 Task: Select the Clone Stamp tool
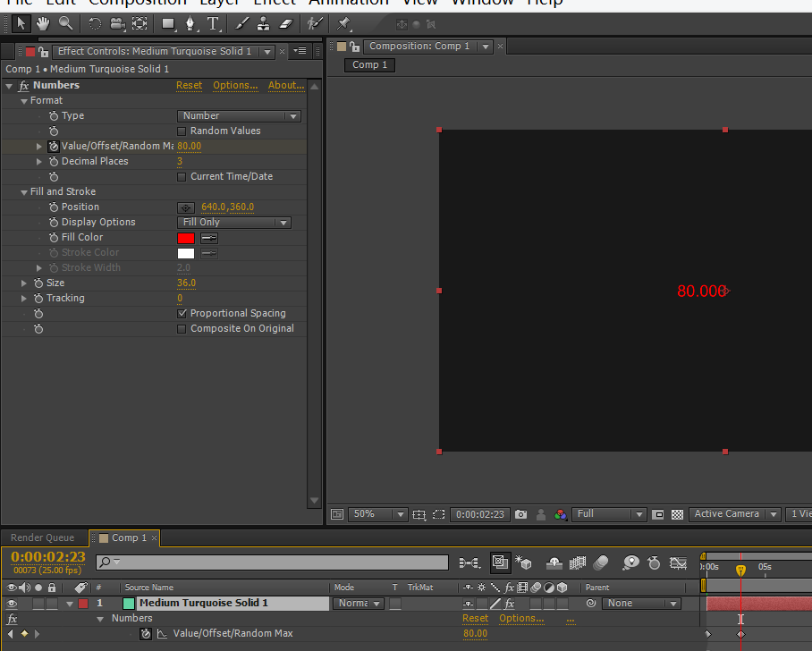coord(264,23)
